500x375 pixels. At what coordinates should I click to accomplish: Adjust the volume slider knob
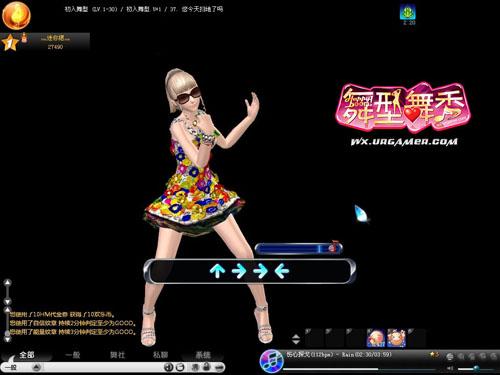click(476, 368)
